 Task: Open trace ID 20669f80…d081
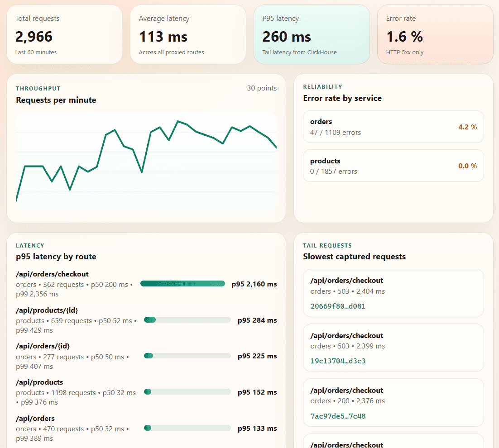[338, 306]
